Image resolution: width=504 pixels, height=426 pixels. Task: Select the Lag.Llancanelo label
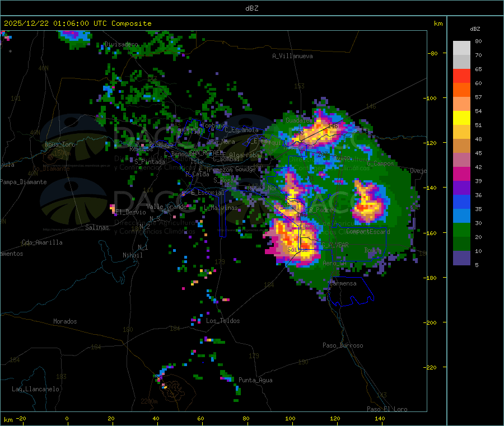[x=36, y=390]
